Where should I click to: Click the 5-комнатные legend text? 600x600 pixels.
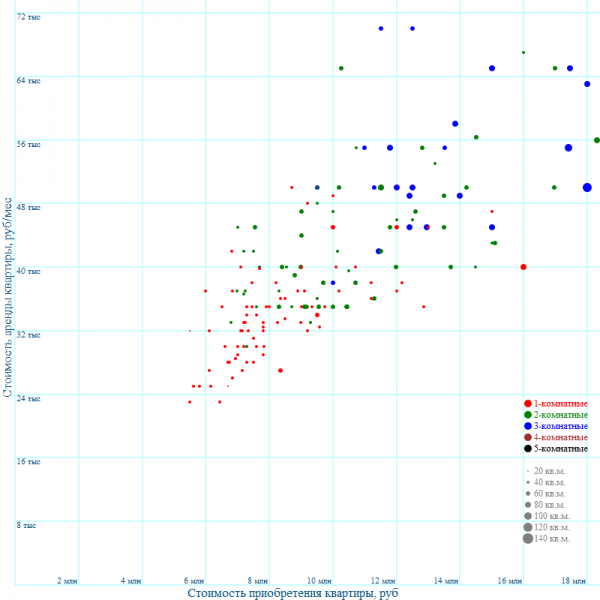coord(560,450)
